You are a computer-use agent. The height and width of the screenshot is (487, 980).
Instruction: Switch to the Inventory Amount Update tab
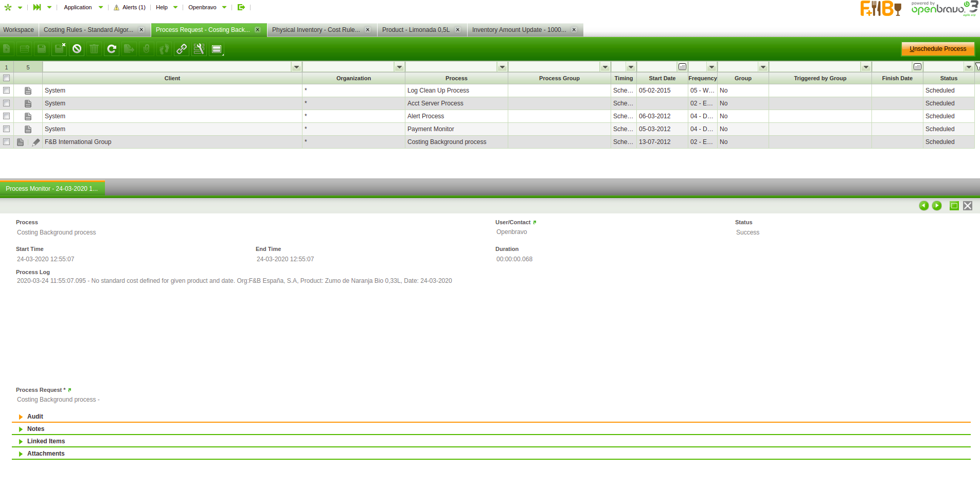coord(519,30)
